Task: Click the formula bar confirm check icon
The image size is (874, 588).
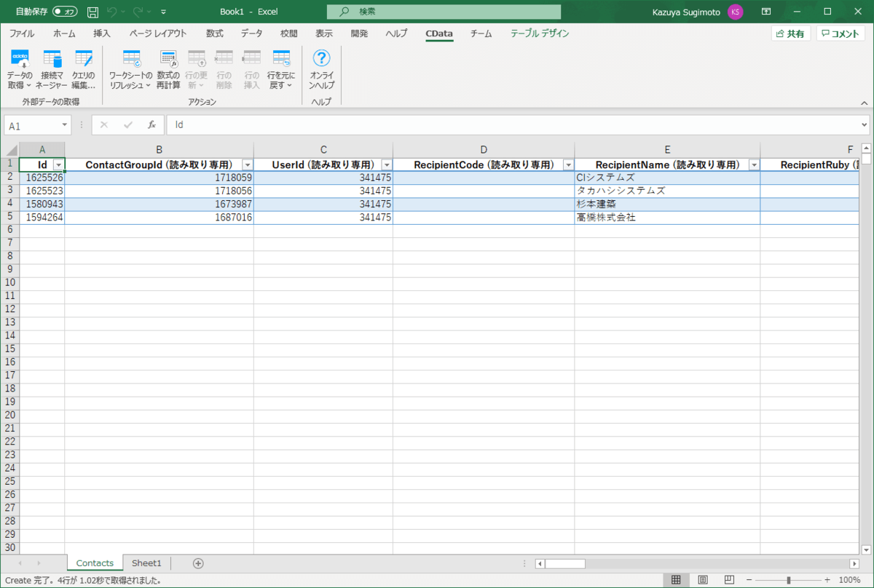Action: click(128, 124)
